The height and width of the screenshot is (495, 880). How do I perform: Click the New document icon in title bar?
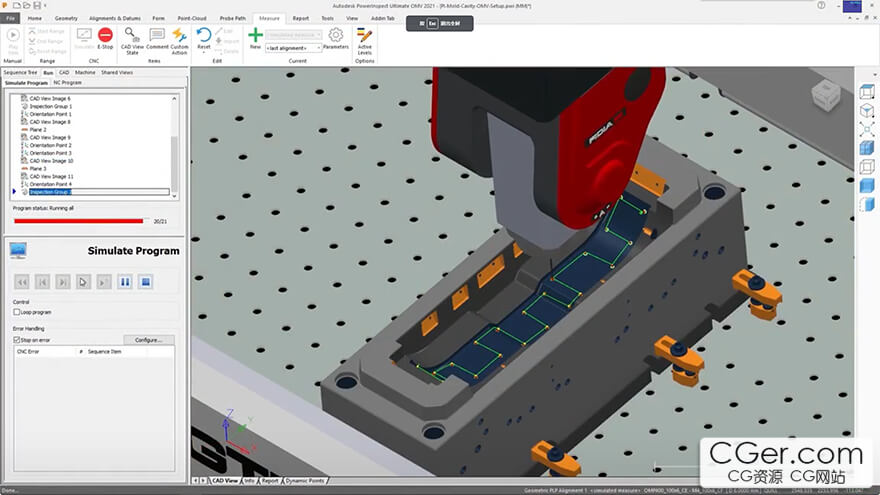click(17, 6)
